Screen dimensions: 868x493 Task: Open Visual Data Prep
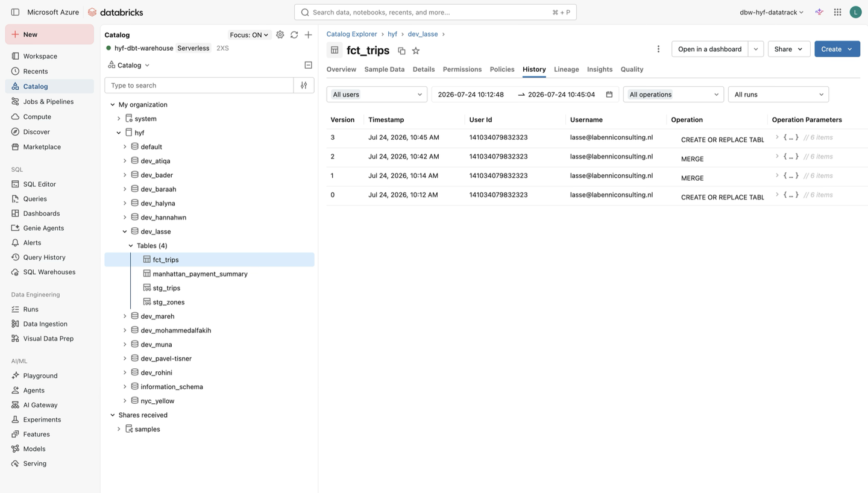pyautogui.click(x=48, y=338)
